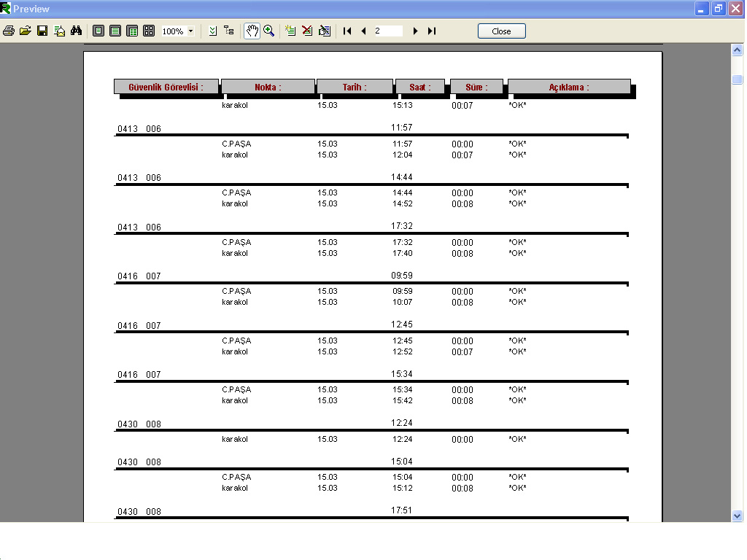Go to the next page

415,31
